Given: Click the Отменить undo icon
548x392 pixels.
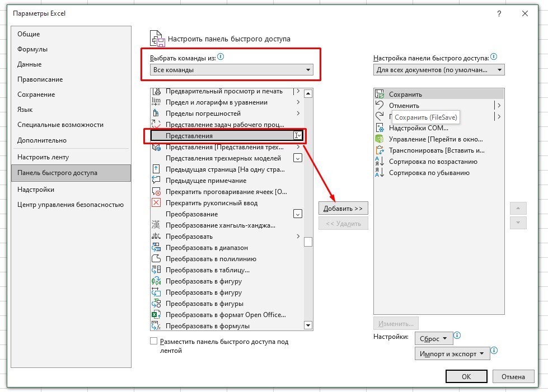Looking at the screenshot, I should pyautogui.click(x=380, y=105).
